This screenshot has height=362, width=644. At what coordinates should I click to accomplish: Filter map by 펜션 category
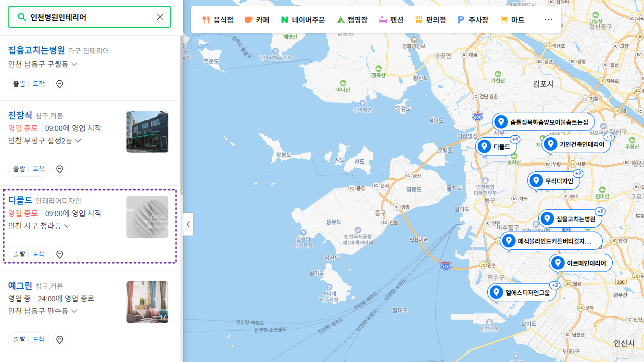point(391,20)
